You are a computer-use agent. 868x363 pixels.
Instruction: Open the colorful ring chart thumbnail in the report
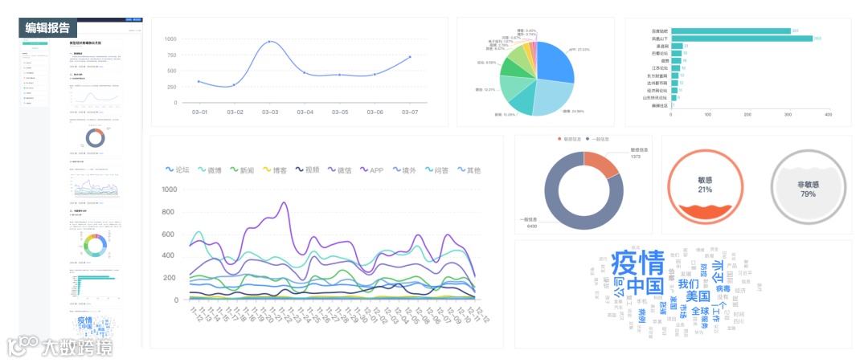pyautogui.click(x=95, y=245)
